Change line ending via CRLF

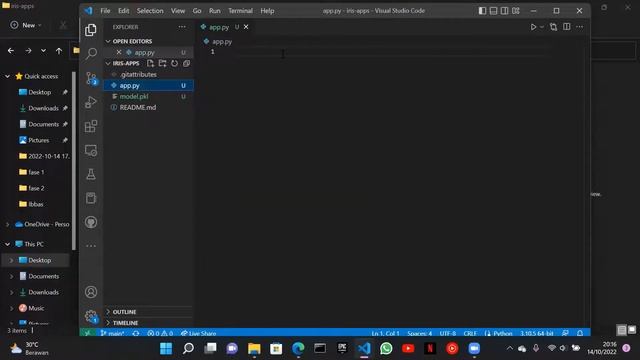click(x=470, y=333)
